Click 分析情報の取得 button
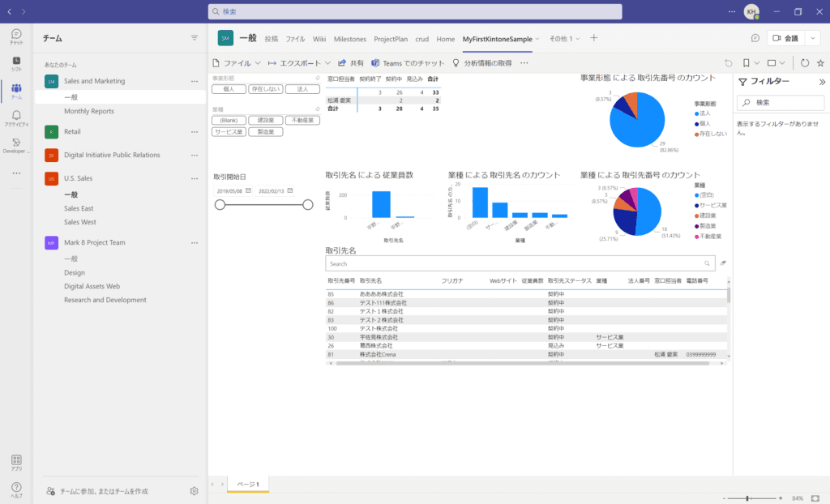The height and width of the screenshot is (504, 830). (x=482, y=63)
